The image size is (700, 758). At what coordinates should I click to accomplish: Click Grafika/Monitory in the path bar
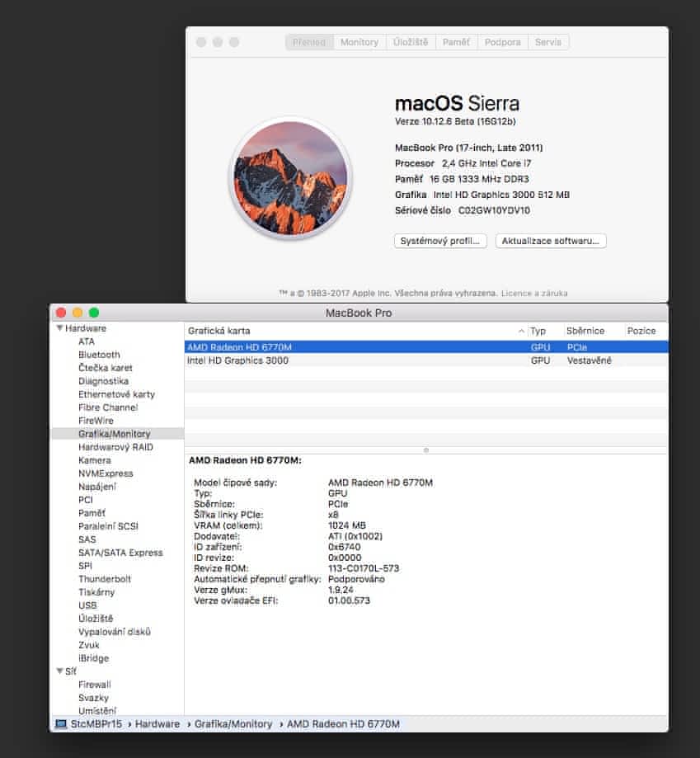233,723
